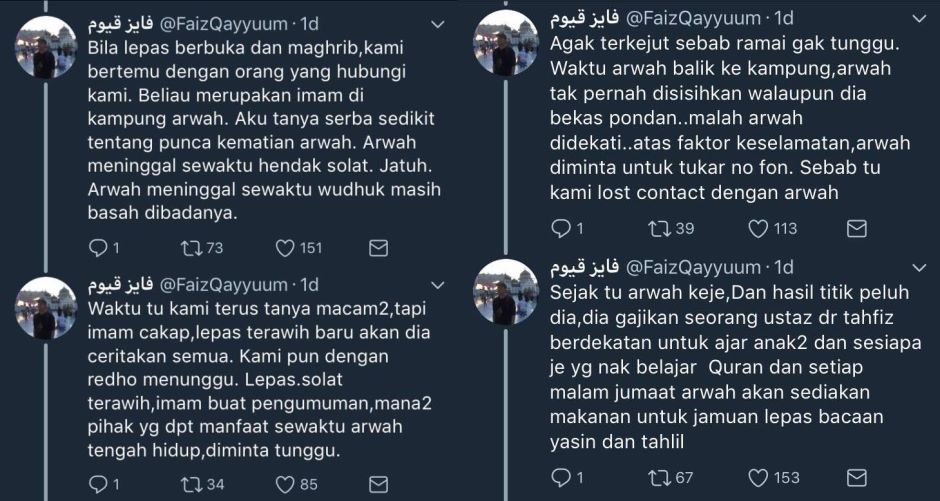Expand the chevron menu on the 'Waktu tu kami' tweet
Image resolution: width=940 pixels, height=501 pixels.
tap(438, 285)
